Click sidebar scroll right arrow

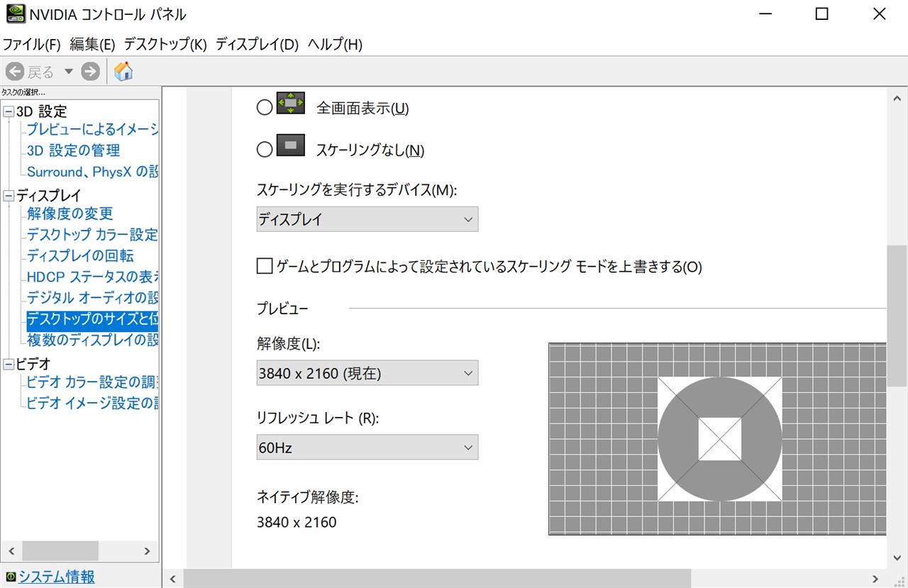(147, 551)
